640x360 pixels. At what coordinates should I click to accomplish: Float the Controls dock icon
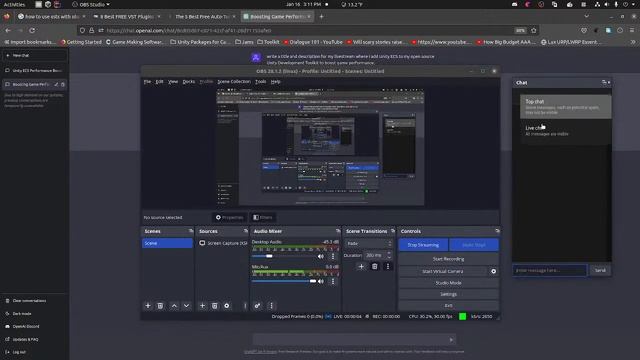[497, 231]
